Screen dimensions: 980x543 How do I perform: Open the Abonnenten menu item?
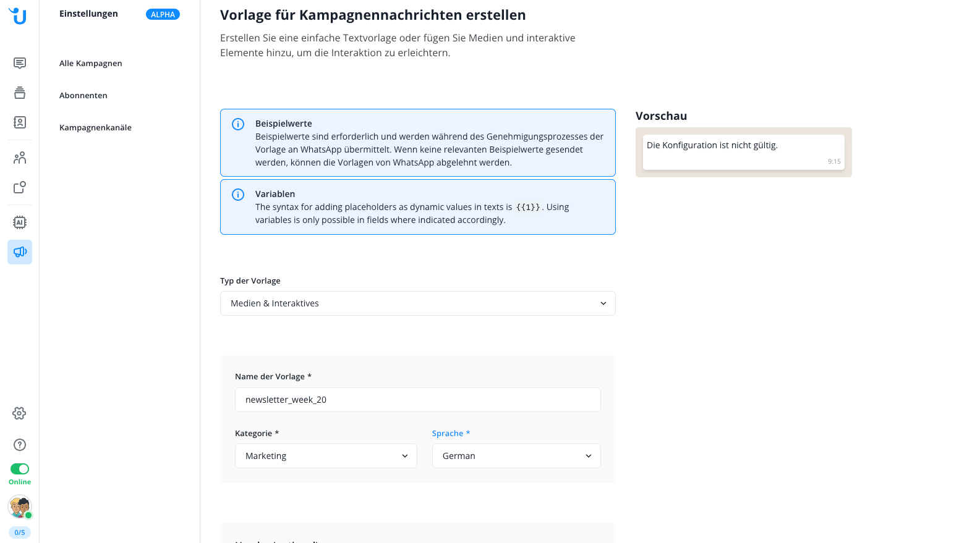(x=83, y=96)
